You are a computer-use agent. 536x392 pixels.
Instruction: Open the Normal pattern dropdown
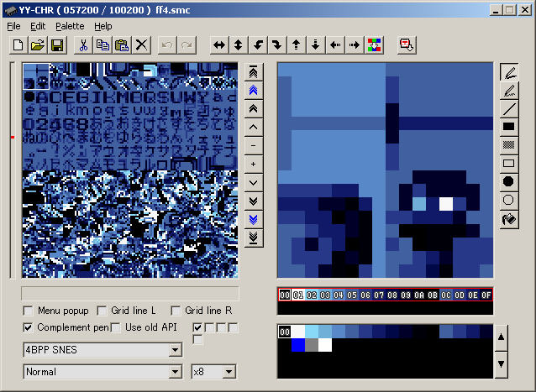[175, 372]
